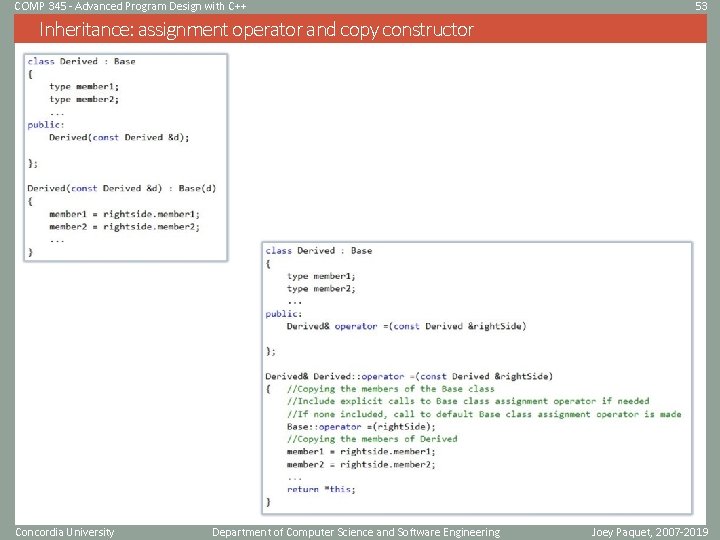Click 'class Derived : Base' in right box
720x540 pixels.
point(319,251)
